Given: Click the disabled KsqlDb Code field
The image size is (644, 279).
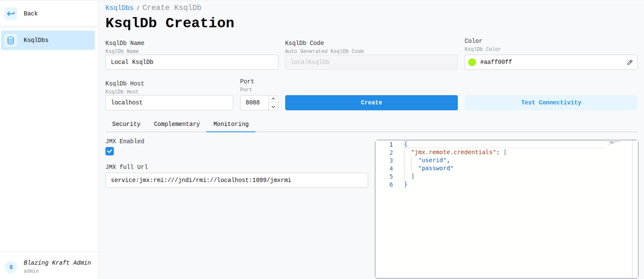Looking at the screenshot, I should 371,62.
